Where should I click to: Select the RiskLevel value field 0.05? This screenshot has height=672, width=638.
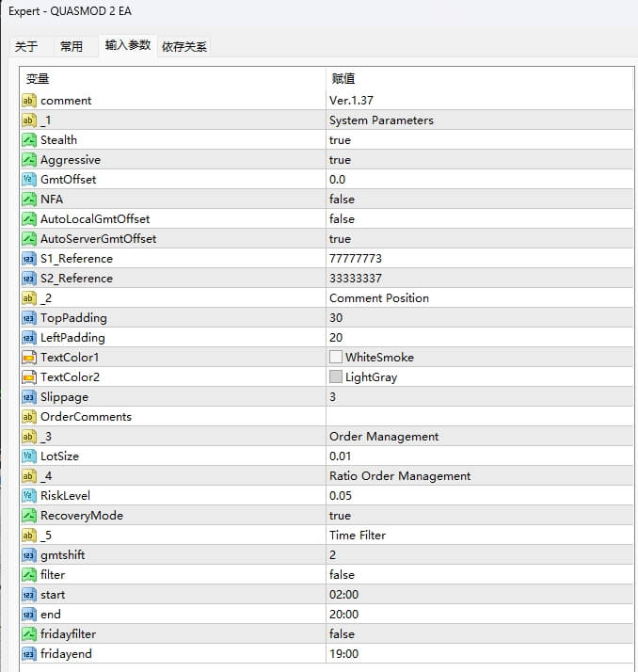(340, 496)
